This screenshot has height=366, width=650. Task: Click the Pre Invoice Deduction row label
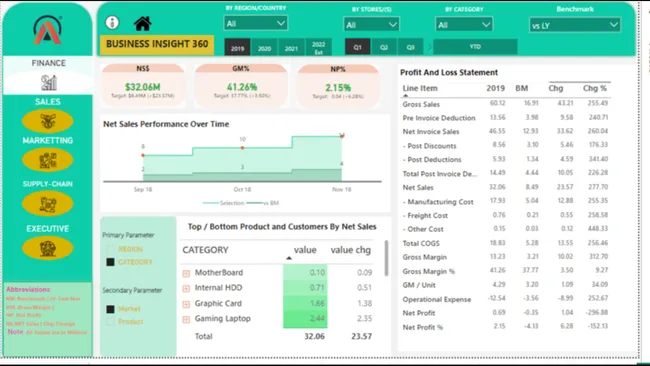coord(439,118)
